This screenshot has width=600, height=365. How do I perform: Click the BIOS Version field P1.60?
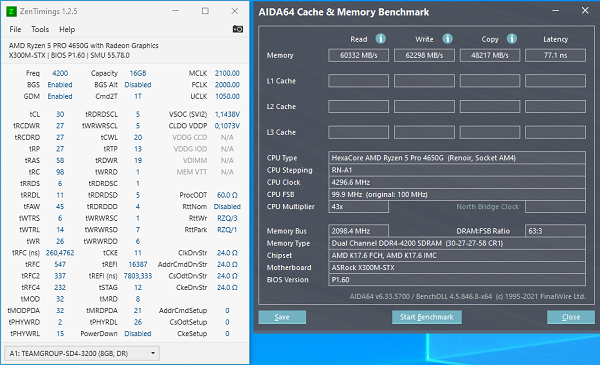point(457,280)
